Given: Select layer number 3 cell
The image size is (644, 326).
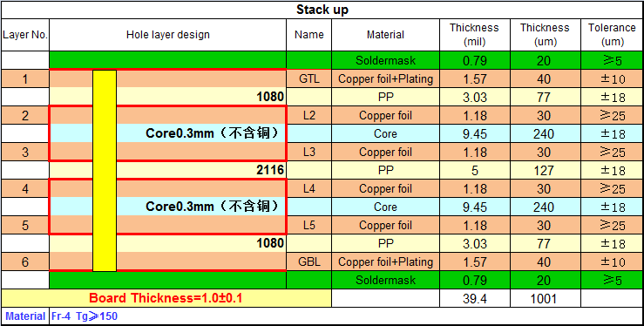Looking at the screenshot, I should (25, 152).
